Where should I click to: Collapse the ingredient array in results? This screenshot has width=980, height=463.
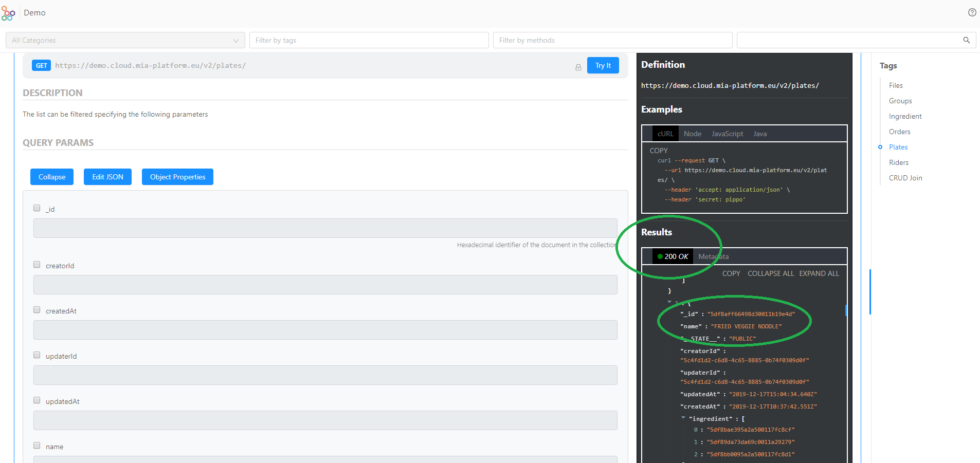click(683, 418)
